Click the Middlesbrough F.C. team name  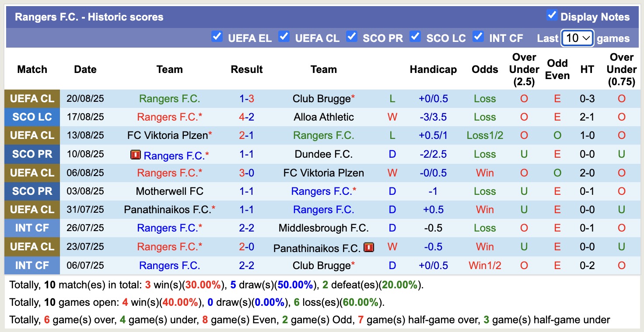point(324,228)
